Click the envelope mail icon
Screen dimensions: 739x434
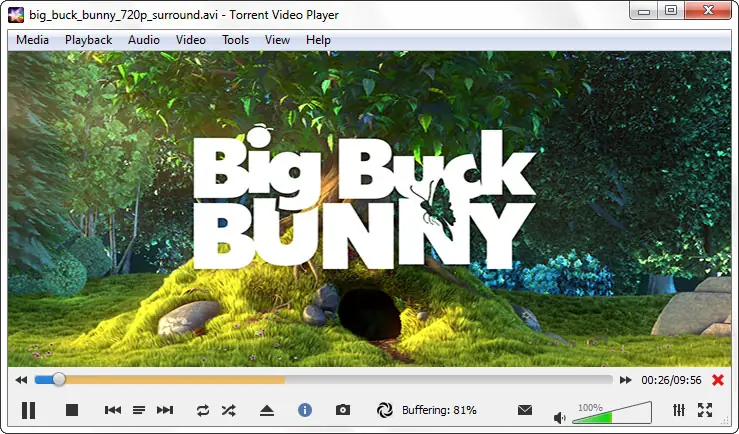point(525,410)
